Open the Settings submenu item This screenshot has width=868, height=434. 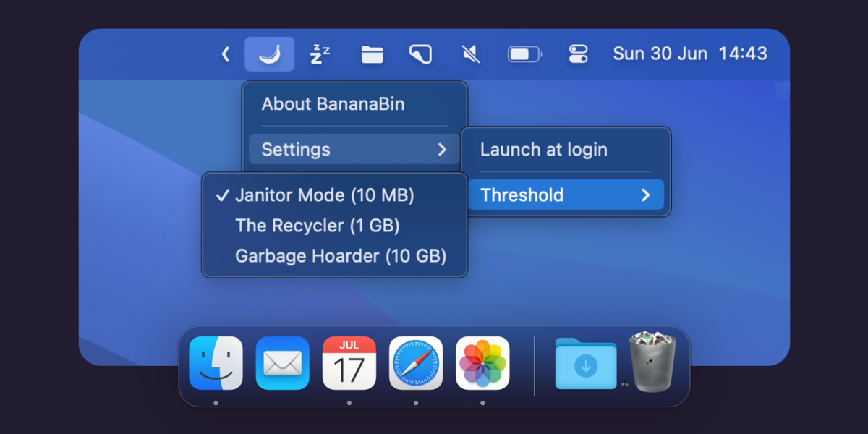[354, 150]
